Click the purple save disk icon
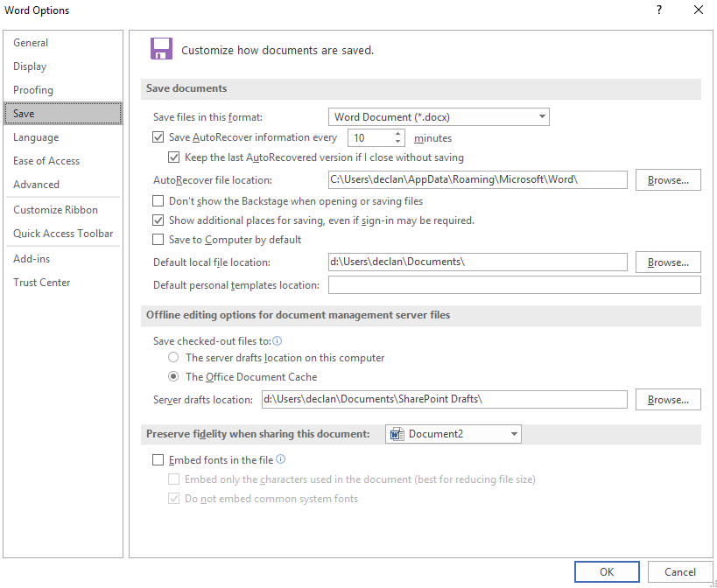717x588 pixels. point(161,49)
